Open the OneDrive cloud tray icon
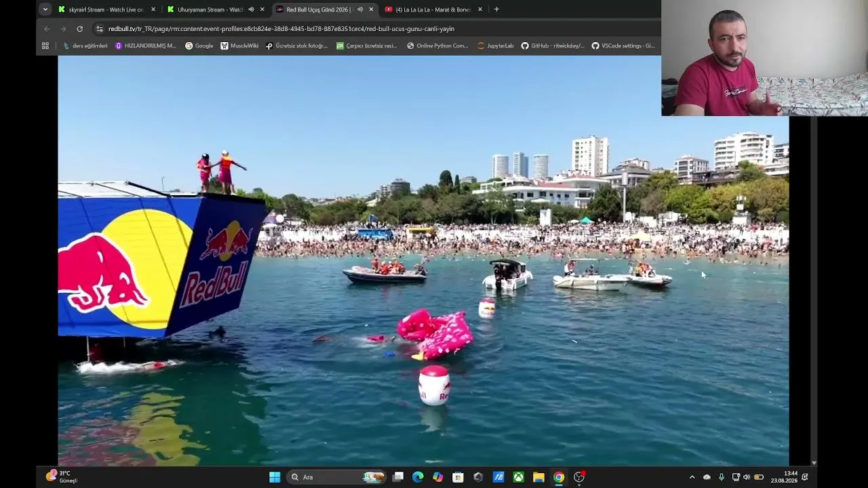The image size is (868, 488). point(707,477)
